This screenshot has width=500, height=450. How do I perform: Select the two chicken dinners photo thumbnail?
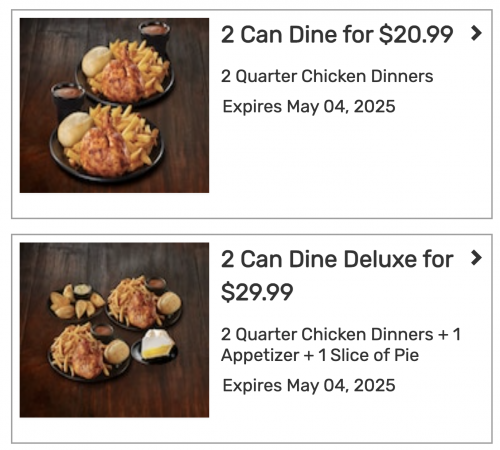114,105
